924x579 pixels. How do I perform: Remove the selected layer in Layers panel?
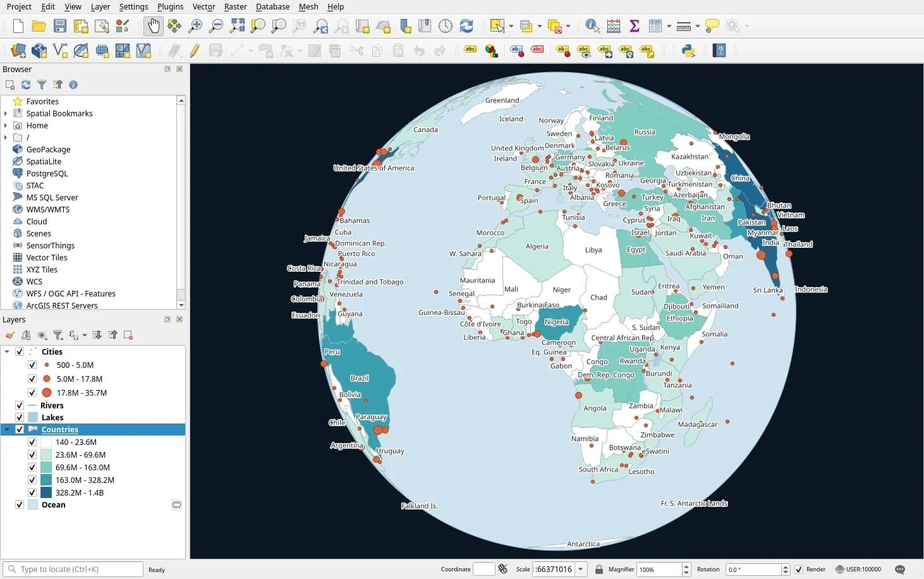[x=128, y=335]
